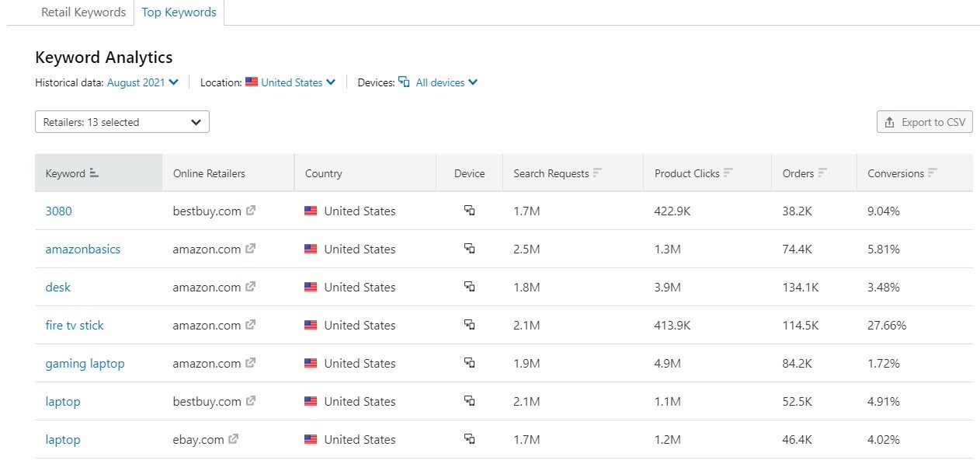Sort by Search Requests column icon

pyautogui.click(x=597, y=173)
